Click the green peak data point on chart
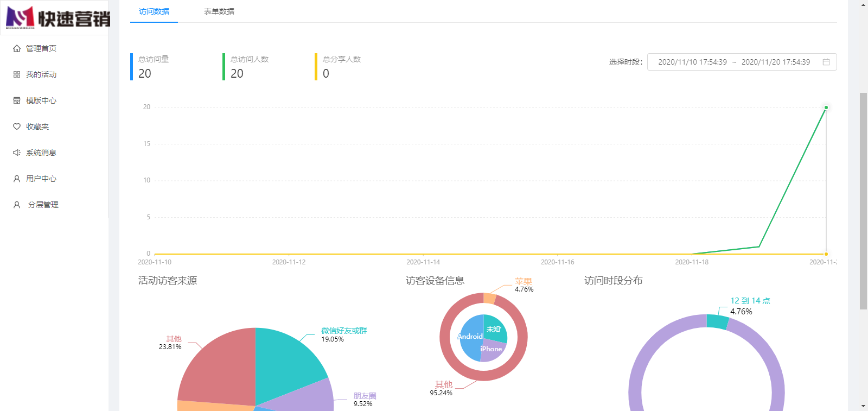 tap(826, 108)
